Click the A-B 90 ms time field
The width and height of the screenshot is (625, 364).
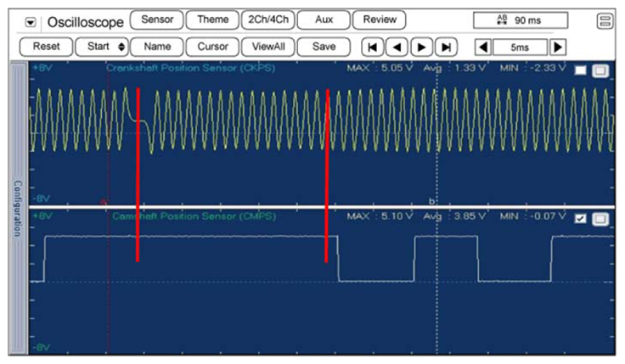tap(520, 20)
